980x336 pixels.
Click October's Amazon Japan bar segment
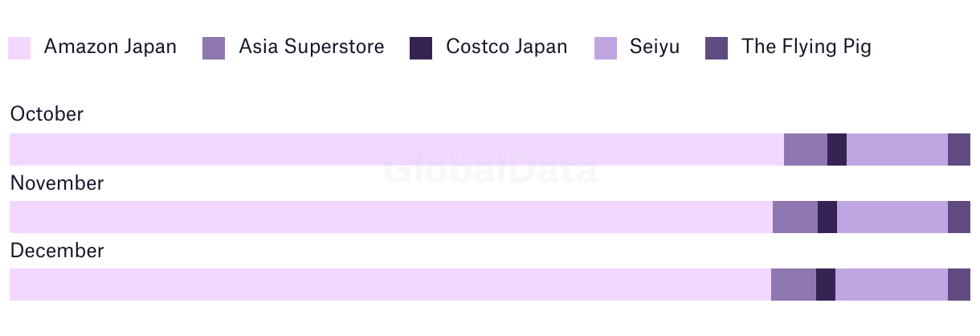(397, 150)
